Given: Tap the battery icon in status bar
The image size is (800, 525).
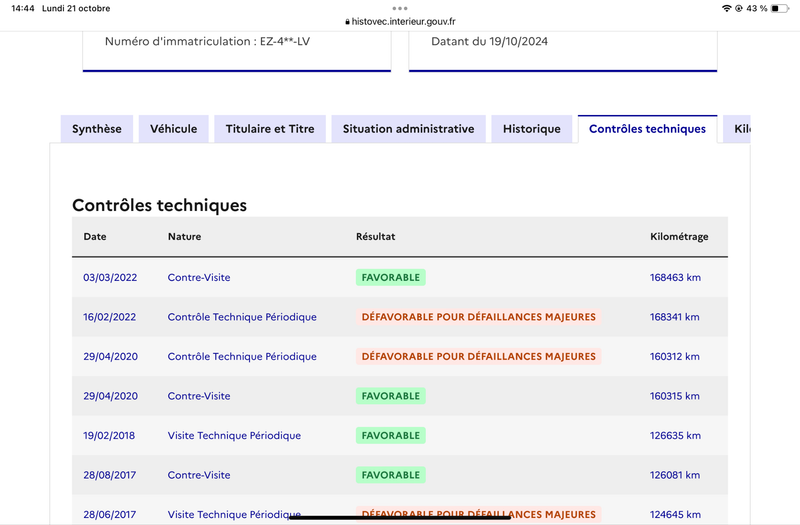Looking at the screenshot, I should (x=780, y=8).
